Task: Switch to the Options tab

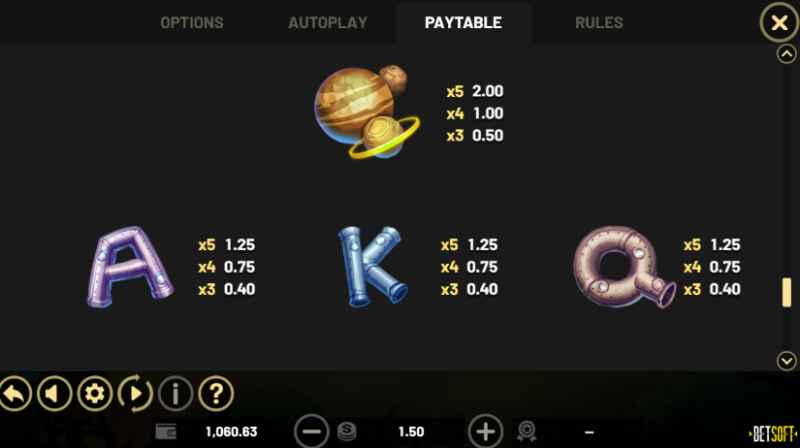Action: (x=192, y=22)
